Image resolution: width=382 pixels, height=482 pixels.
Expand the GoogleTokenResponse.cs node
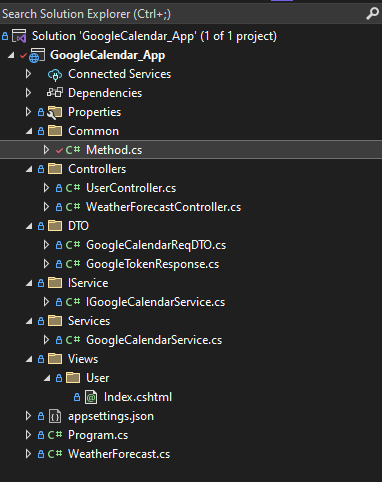[x=47, y=264]
